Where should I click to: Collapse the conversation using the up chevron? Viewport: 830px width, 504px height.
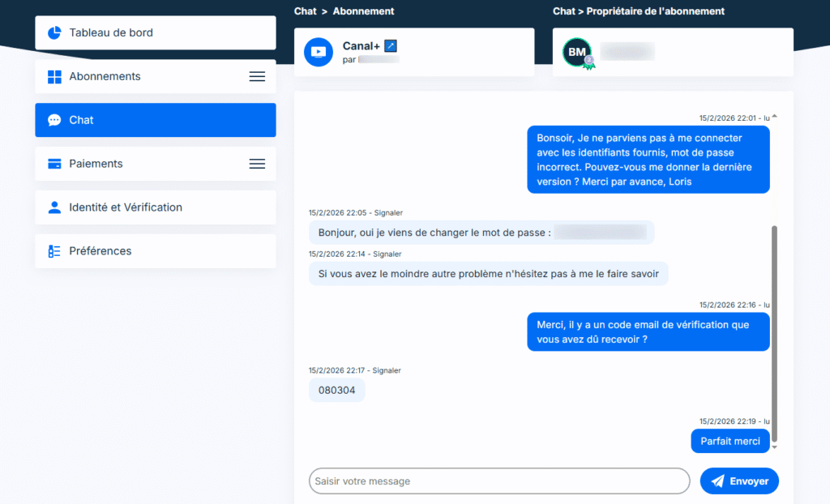tap(772, 114)
